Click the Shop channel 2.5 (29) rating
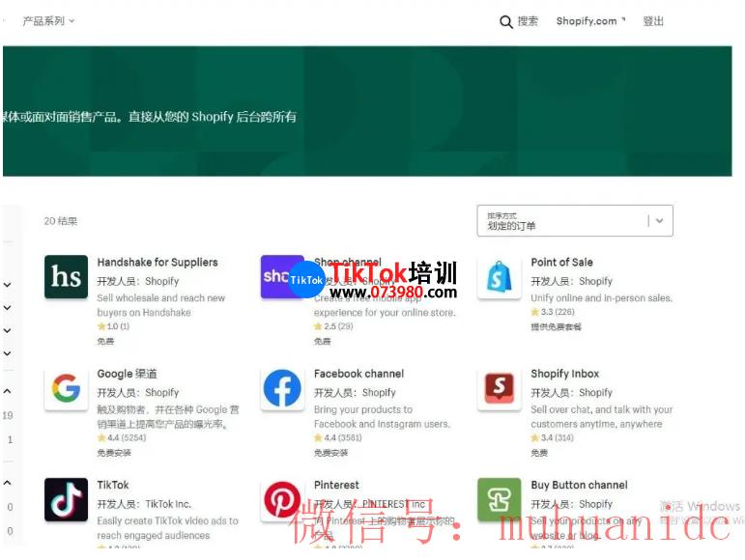The width and height of the screenshot is (745, 560). (333, 326)
